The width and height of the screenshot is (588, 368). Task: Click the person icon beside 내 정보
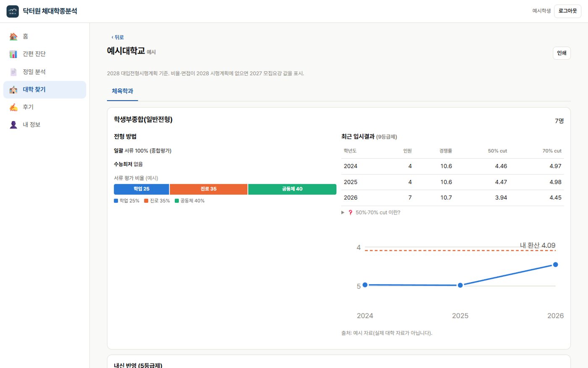(13, 125)
